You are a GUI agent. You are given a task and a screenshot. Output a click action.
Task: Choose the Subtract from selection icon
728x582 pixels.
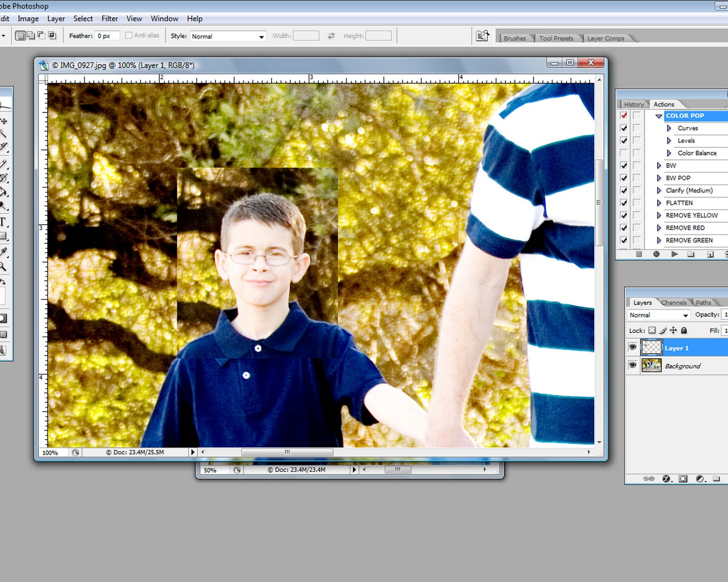click(x=41, y=35)
